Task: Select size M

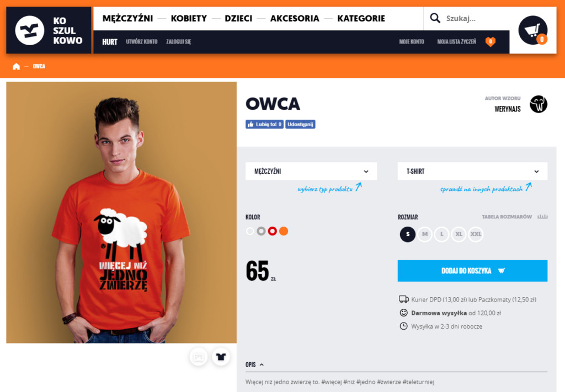Action: tap(425, 234)
